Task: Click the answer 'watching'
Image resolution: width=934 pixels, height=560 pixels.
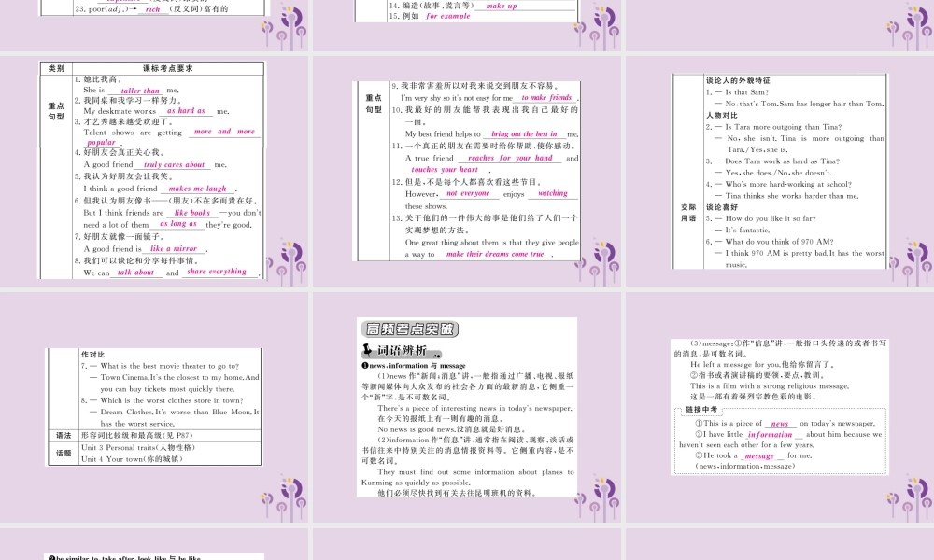Action: [x=552, y=193]
